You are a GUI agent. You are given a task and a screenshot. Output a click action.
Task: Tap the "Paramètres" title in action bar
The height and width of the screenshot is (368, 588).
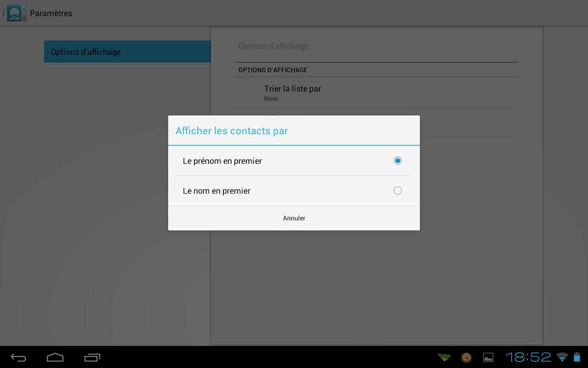(51, 13)
